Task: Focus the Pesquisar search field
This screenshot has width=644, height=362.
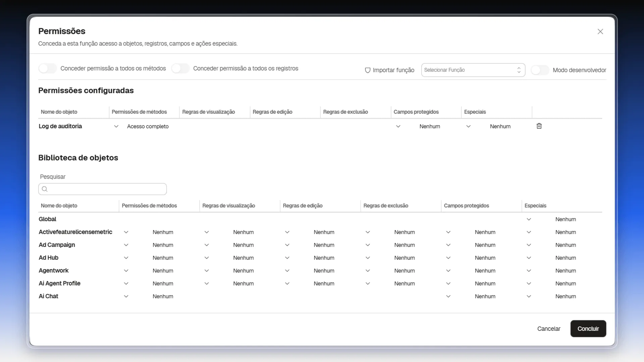Action: pyautogui.click(x=102, y=189)
